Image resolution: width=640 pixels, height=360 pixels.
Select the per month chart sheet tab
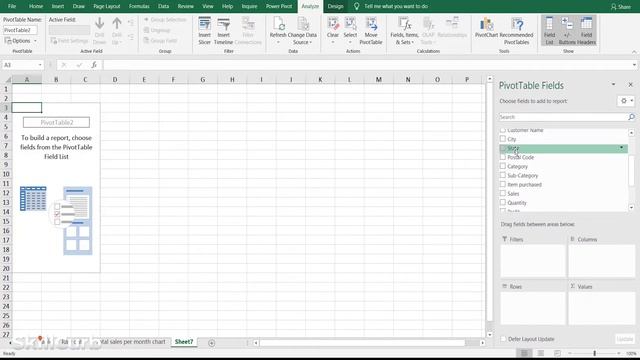133,342
